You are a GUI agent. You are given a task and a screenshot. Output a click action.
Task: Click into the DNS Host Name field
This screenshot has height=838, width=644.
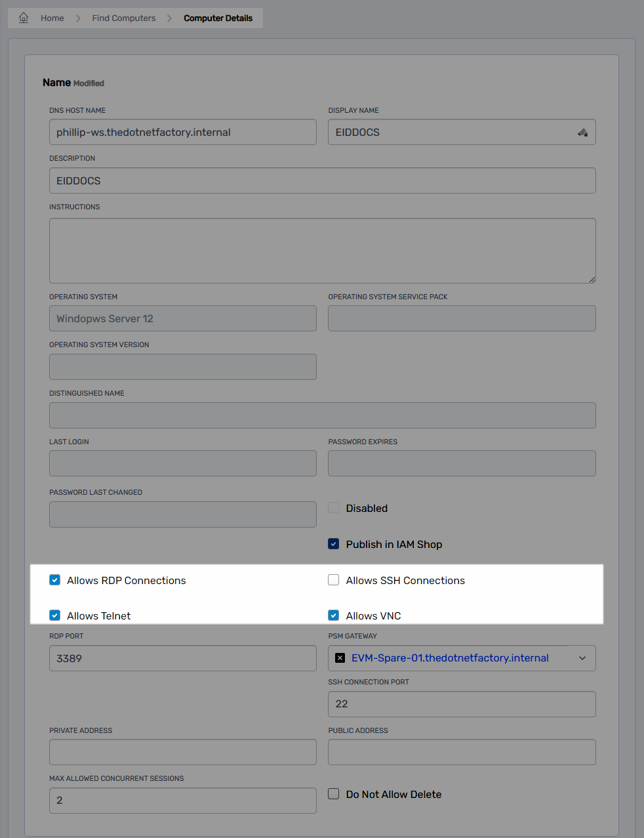(x=182, y=132)
